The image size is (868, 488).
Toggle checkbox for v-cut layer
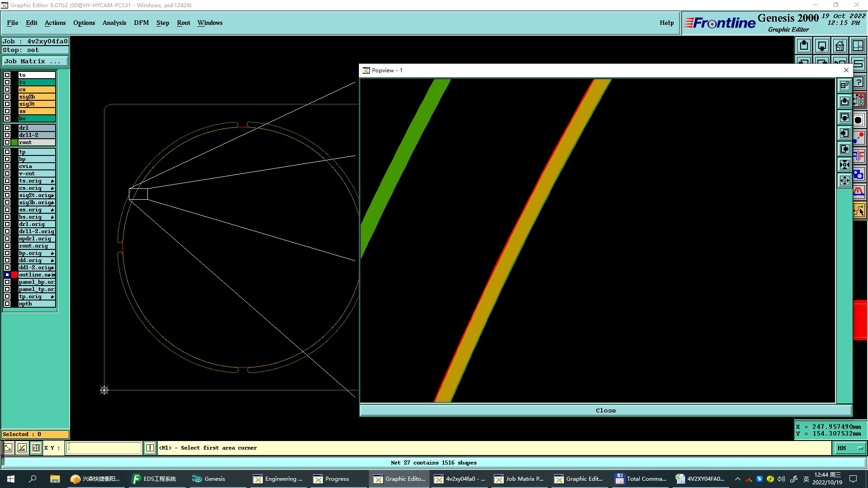[x=7, y=174]
